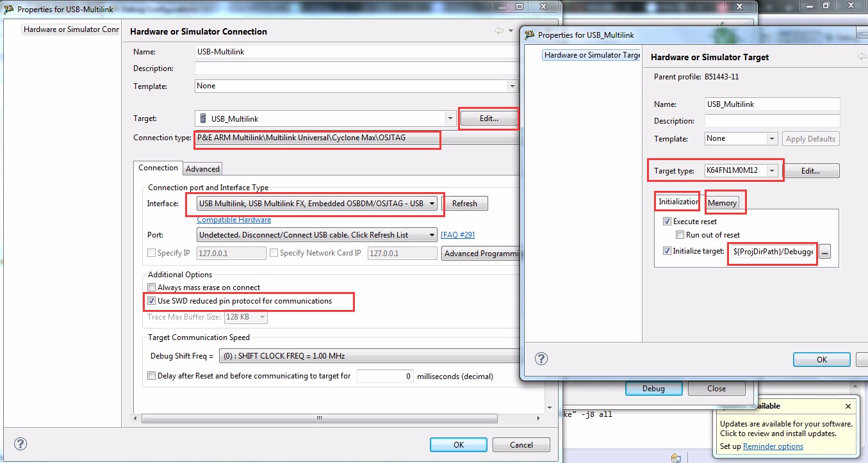868x463 pixels.
Task: Open the Connection type dropdown
Action: [x=356, y=138]
